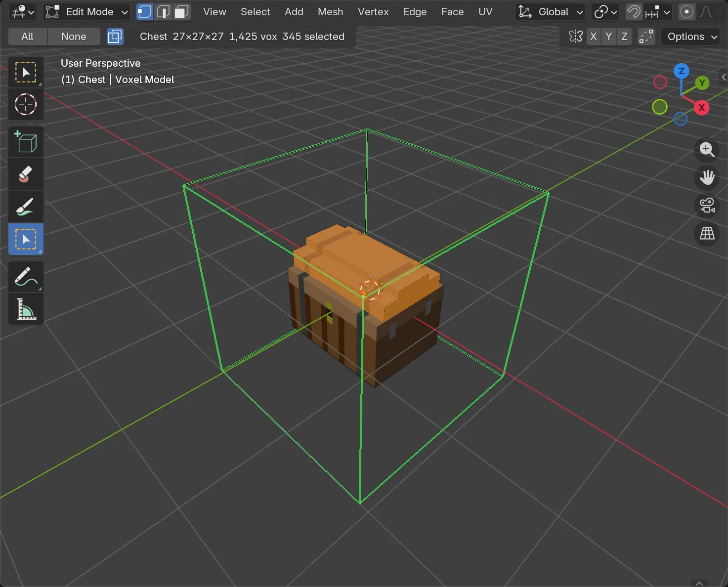
Task: Click the blue Z axis gizmo ball
Action: tap(681, 71)
